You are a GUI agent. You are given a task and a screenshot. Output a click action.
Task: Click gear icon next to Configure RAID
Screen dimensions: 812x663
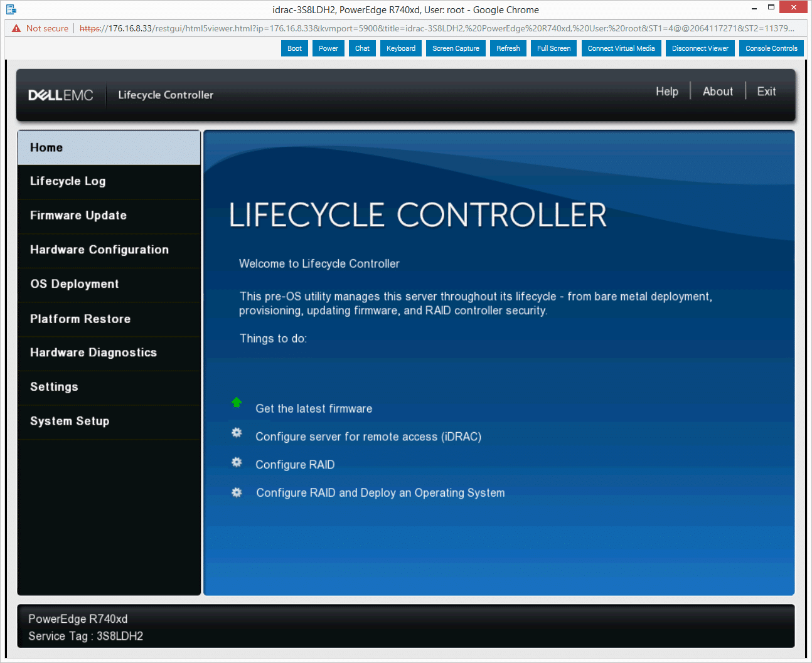point(237,462)
